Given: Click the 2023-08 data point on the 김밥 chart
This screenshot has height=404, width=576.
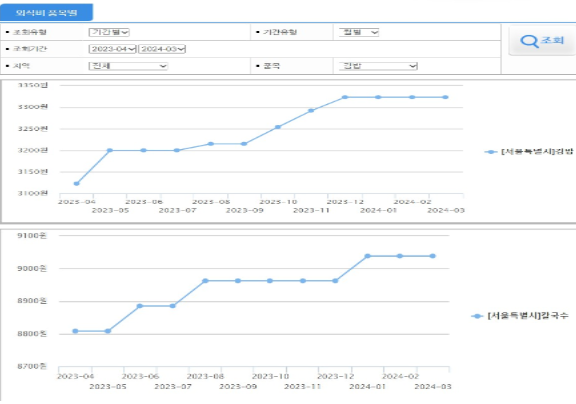Looking at the screenshot, I should pyautogui.click(x=210, y=144).
